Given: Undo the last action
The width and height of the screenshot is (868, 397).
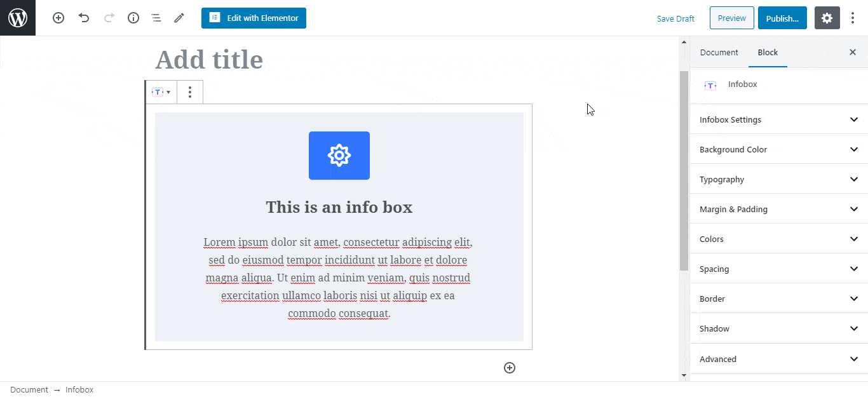Looking at the screenshot, I should click(83, 18).
